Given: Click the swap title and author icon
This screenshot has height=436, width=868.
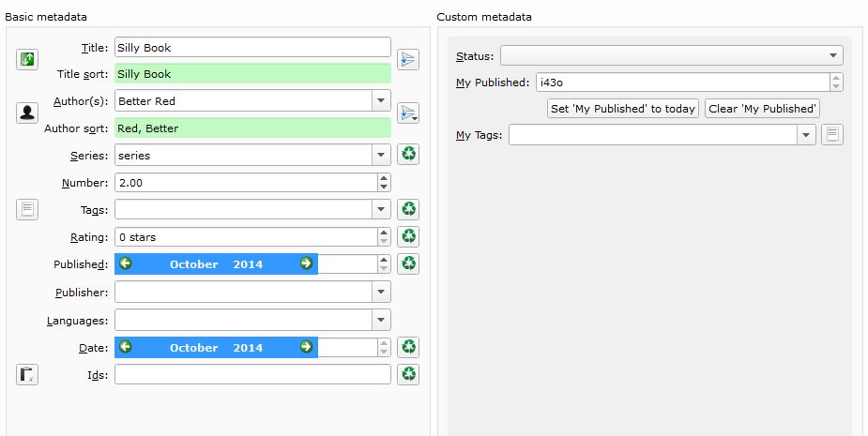Looking at the screenshot, I should coord(27,60).
